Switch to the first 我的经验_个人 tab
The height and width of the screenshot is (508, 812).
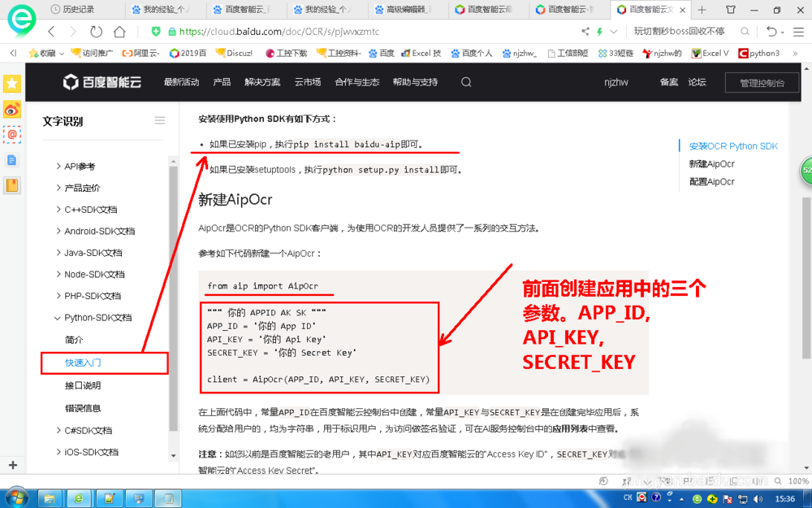coord(166,9)
